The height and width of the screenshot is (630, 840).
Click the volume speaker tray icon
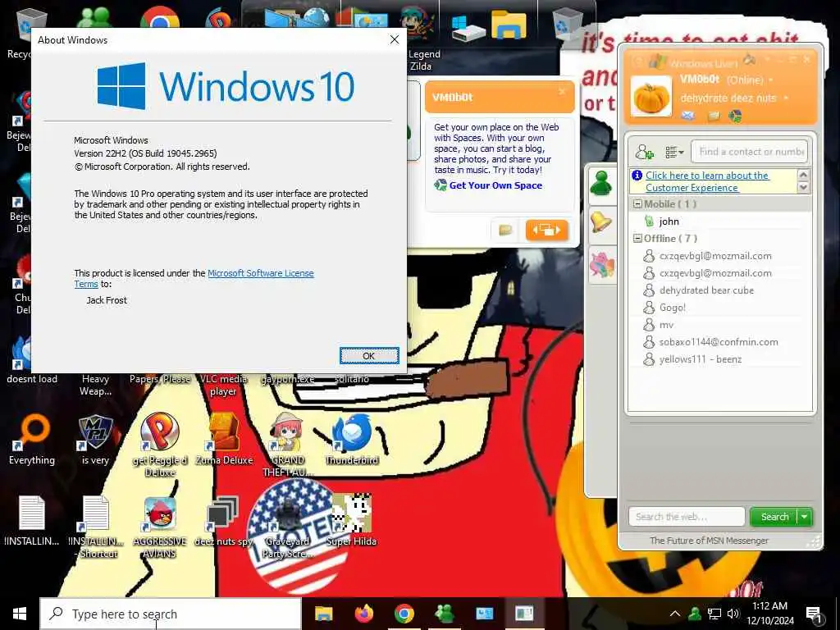tap(733, 614)
